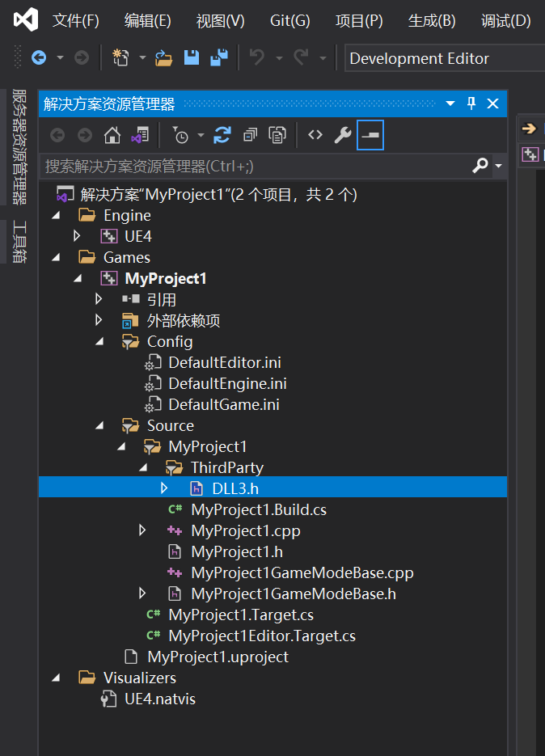Expand the 引用 references node
Image resolution: width=545 pixels, height=756 pixels.
(x=99, y=299)
